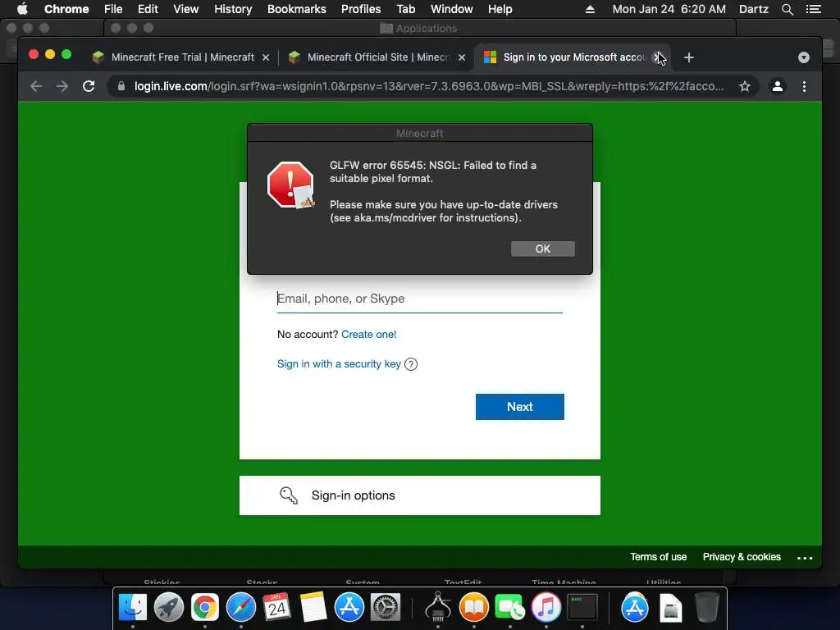Click the Terms of use link
This screenshot has width=840, height=630.
(658, 557)
